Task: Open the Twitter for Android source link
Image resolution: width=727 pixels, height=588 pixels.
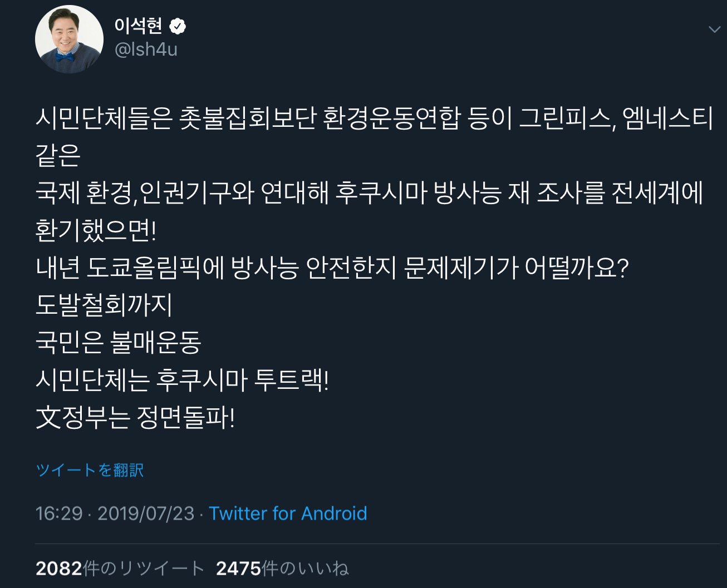Action: pos(288,513)
